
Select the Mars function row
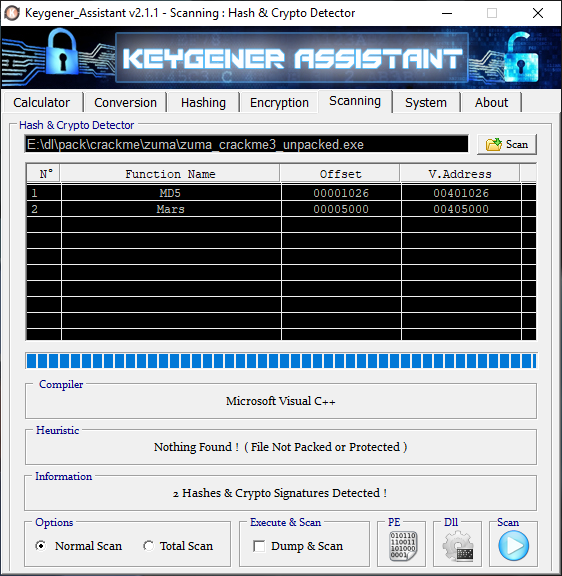pyautogui.click(x=281, y=209)
